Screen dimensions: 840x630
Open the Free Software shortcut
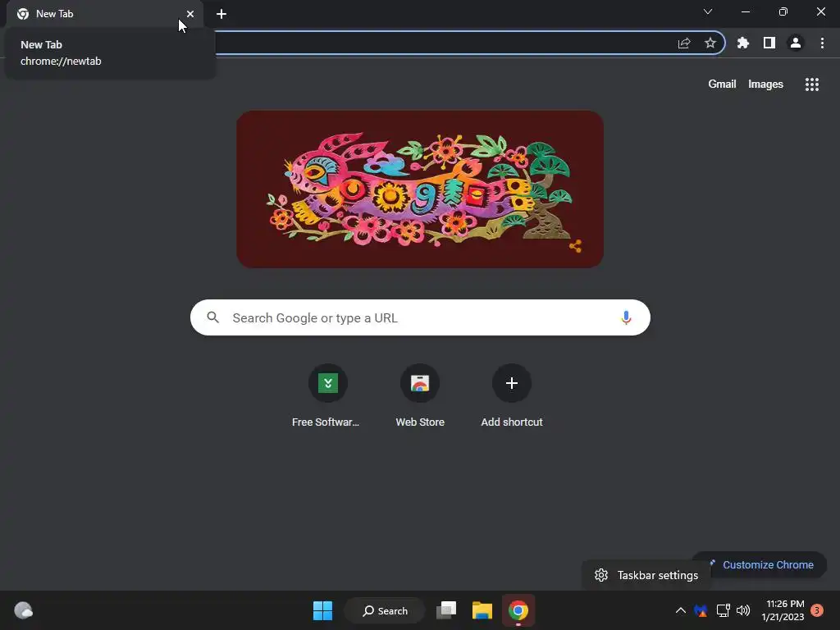coord(327,396)
